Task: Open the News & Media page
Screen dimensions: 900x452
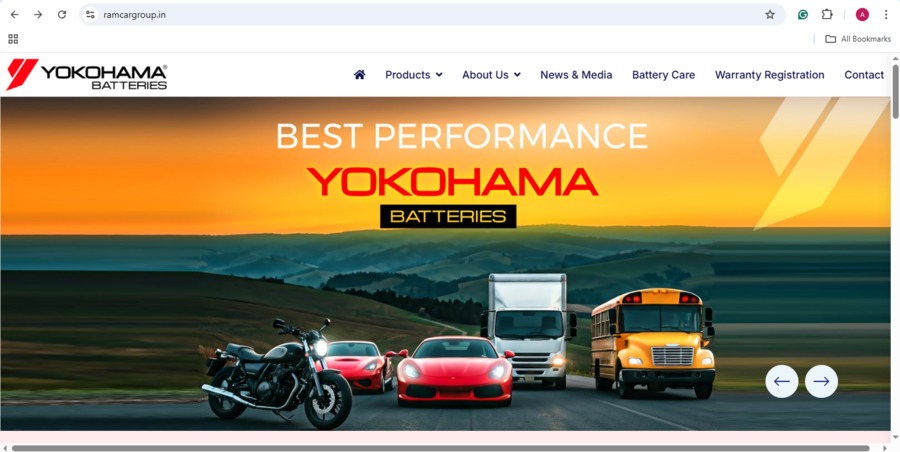Action: coord(576,75)
